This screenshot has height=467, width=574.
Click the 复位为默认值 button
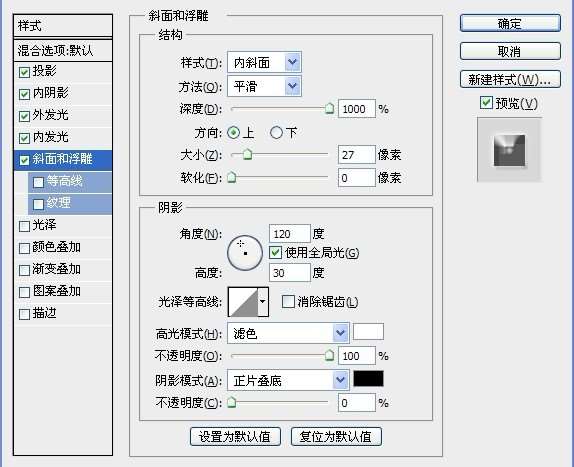point(336,436)
